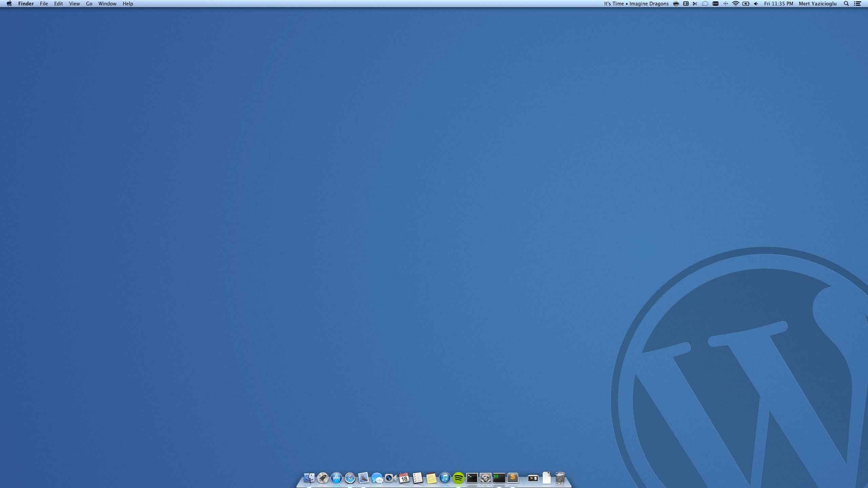This screenshot has height=488, width=868.
Task: Launch iTunes music note icon
Action: click(x=445, y=478)
